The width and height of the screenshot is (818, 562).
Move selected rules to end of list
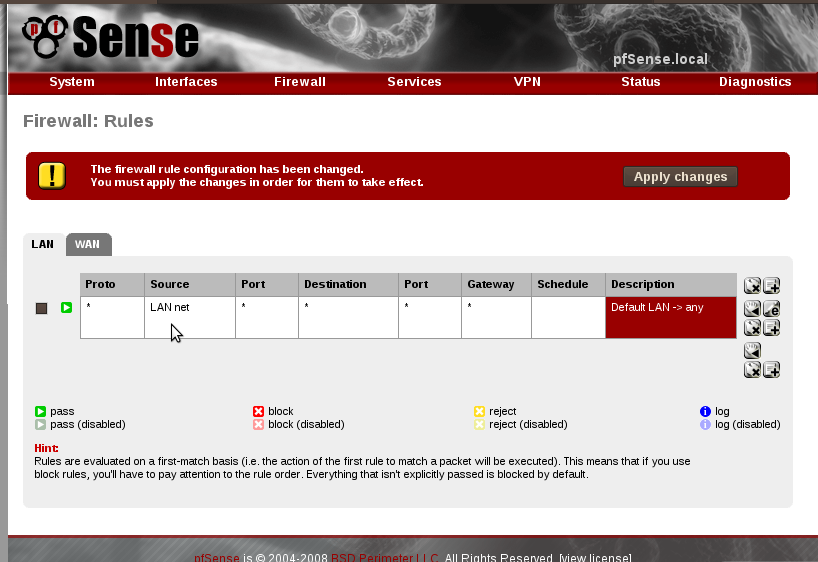[x=752, y=351]
